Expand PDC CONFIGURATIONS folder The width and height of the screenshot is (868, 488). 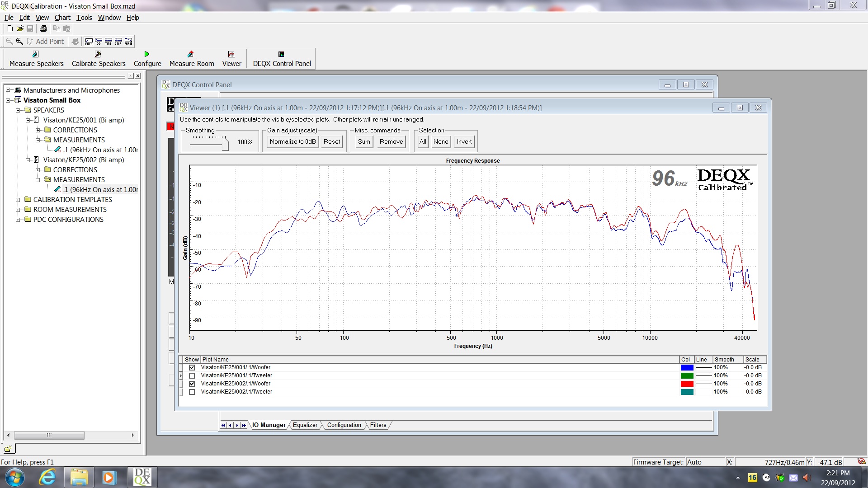point(18,219)
